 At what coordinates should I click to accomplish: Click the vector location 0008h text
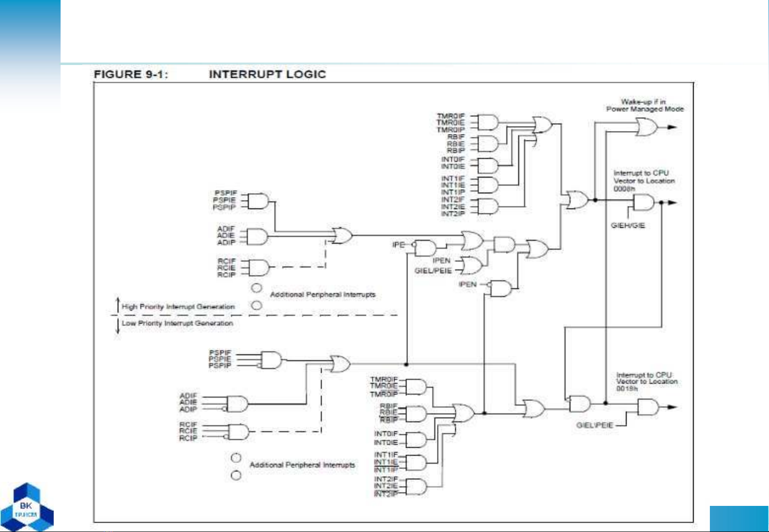(x=624, y=189)
